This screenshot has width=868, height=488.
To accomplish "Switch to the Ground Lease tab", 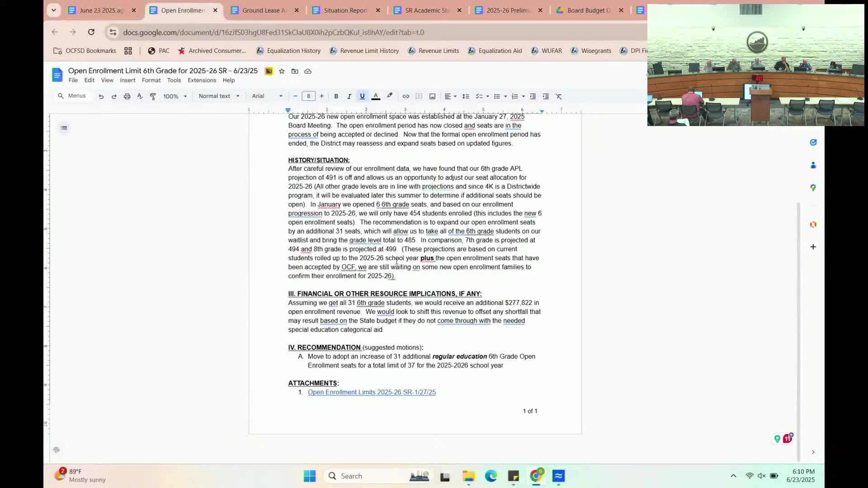I will tap(264, 10).
